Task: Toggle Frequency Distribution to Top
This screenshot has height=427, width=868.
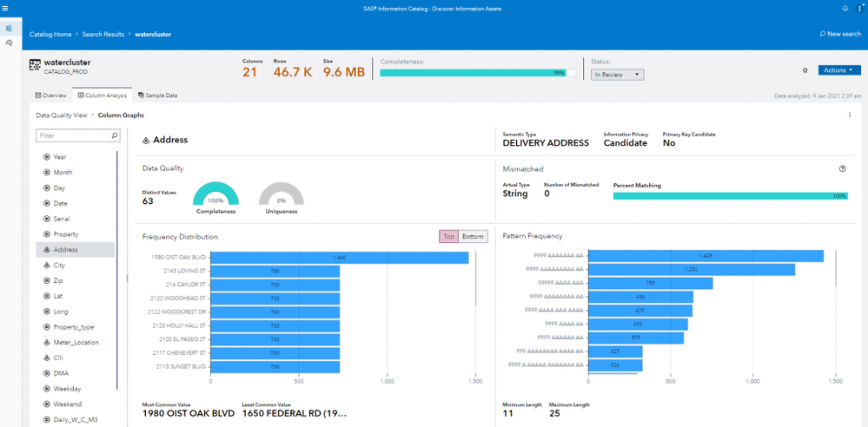Action: tap(448, 236)
